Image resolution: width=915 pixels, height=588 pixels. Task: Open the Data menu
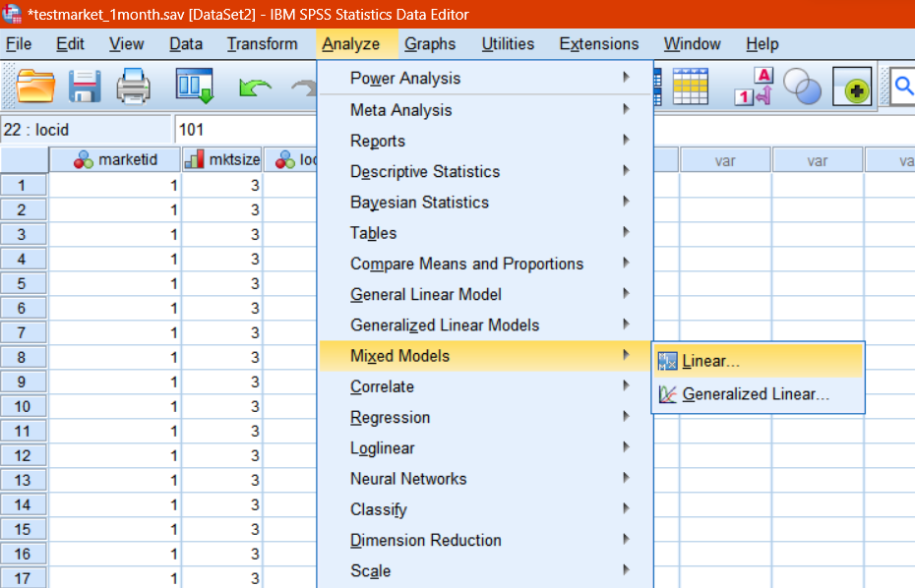pyautogui.click(x=186, y=43)
